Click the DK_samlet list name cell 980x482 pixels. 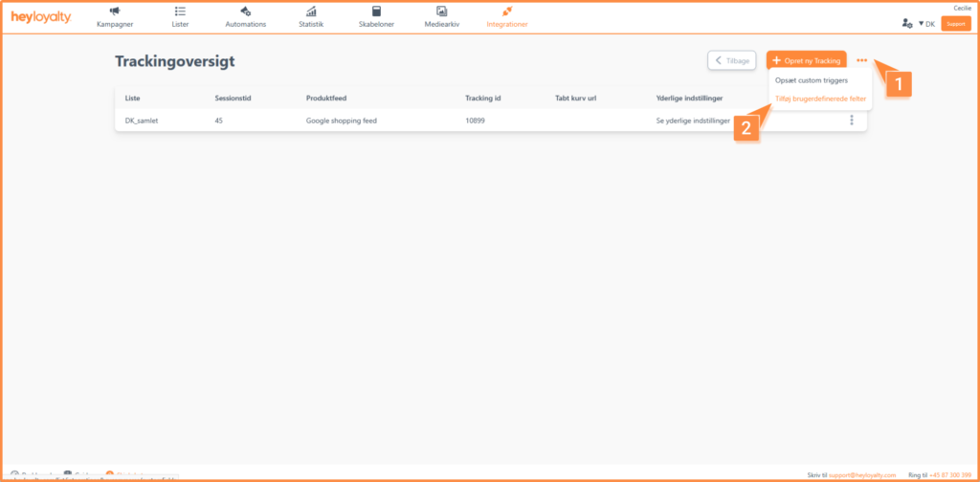142,120
